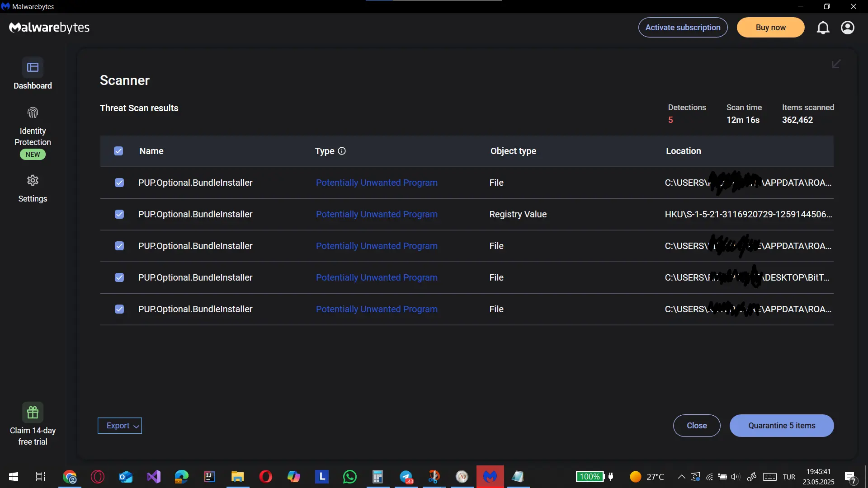Open Telegram from the taskbar

pyautogui.click(x=406, y=477)
